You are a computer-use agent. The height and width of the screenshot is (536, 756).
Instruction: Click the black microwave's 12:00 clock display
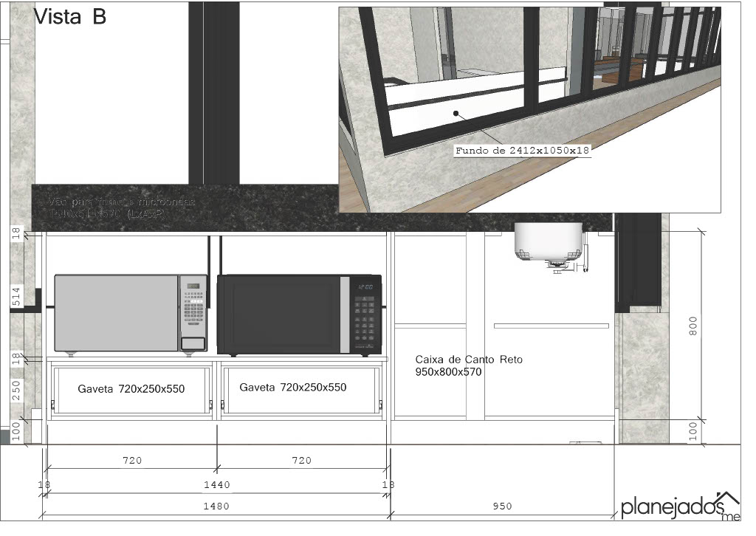(x=365, y=286)
